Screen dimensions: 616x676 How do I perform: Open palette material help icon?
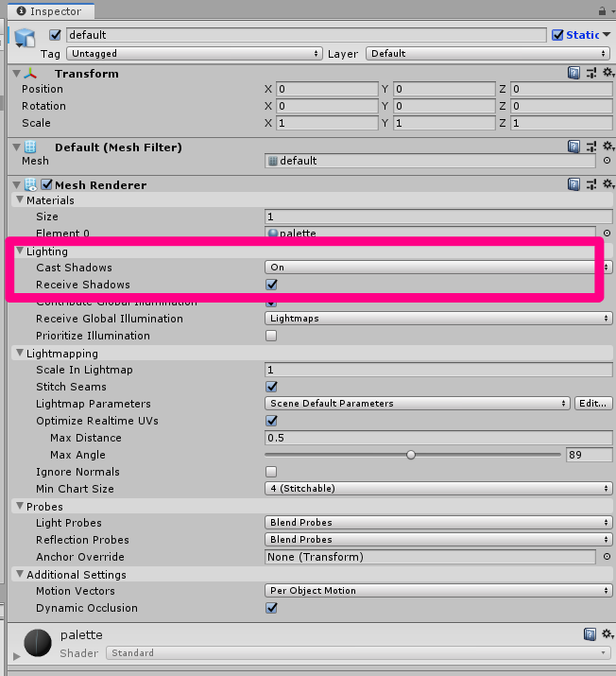coord(590,634)
